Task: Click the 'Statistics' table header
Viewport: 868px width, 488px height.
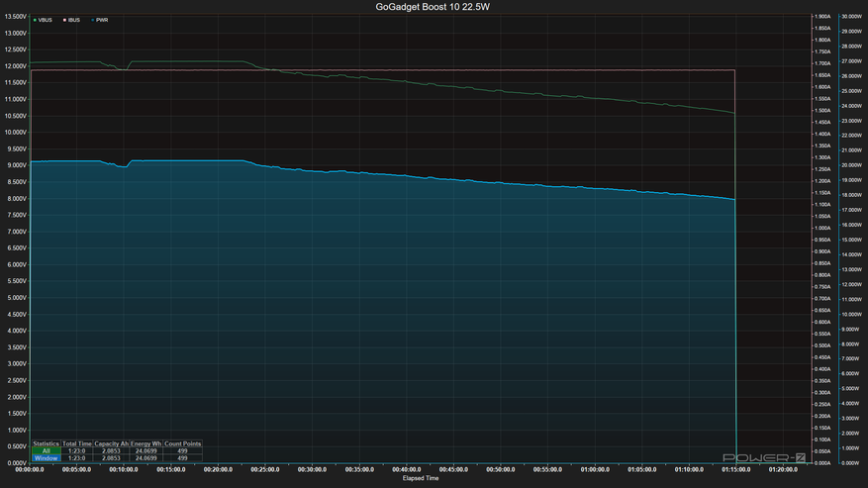Action: coord(46,443)
